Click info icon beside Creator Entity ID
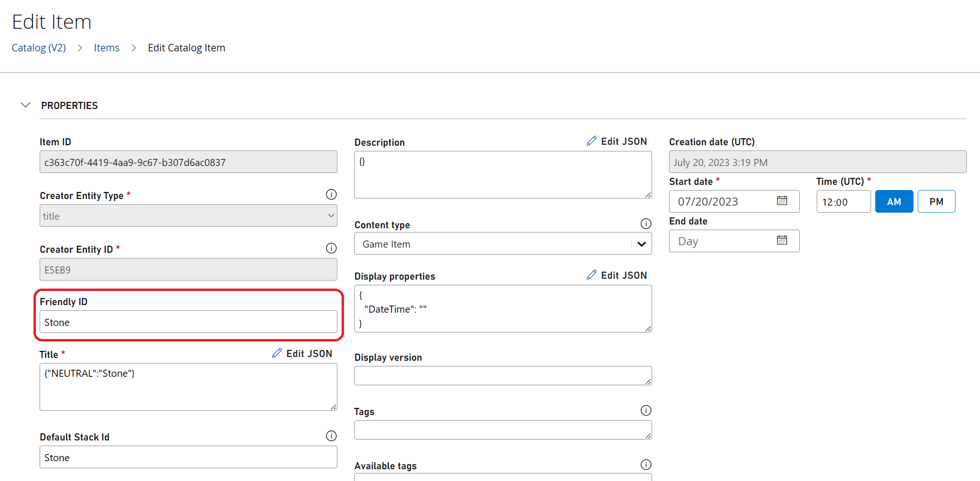980x481 pixels. 331,248
